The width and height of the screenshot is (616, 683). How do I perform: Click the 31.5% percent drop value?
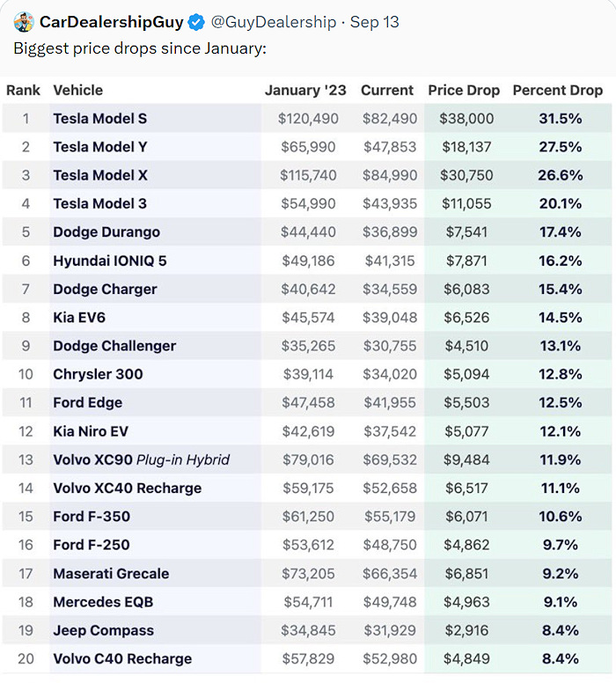561,118
